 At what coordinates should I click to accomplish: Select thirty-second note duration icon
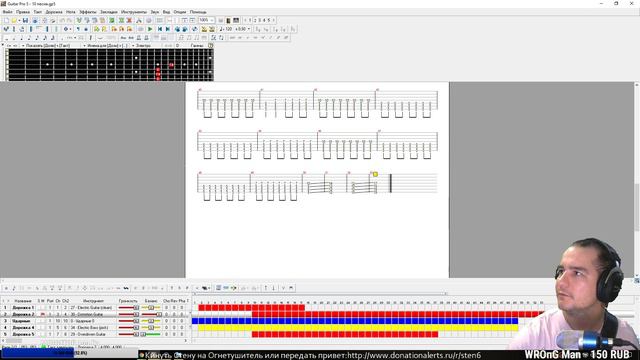click(x=44, y=38)
